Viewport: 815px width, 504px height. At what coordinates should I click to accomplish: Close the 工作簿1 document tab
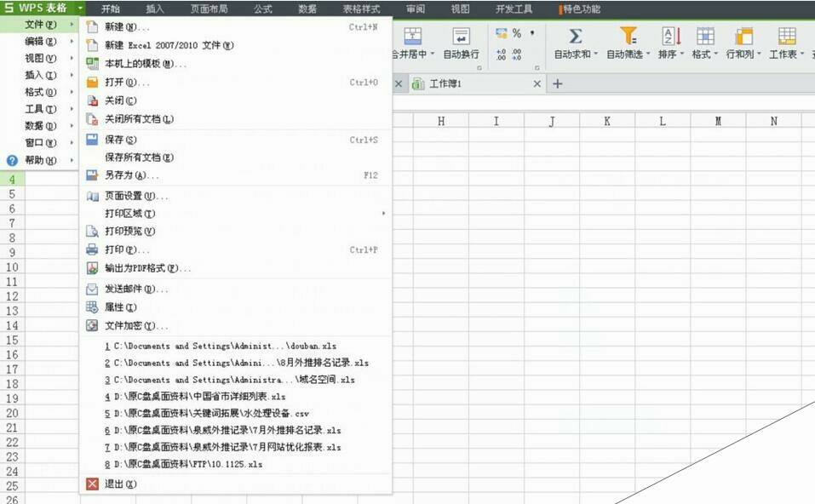click(537, 83)
